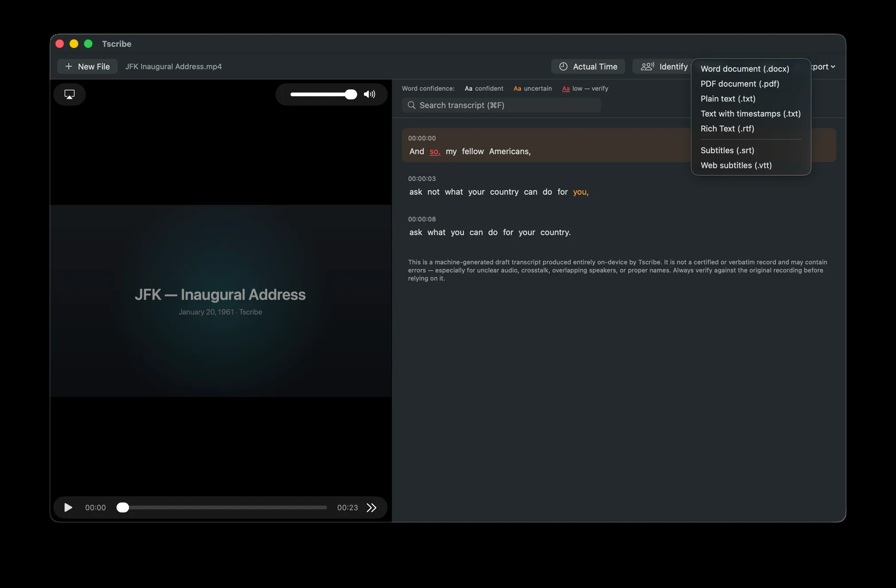Viewport: 896px width, 588px height.
Task: Expand the Export dropdown chevron
Action: 833,67
